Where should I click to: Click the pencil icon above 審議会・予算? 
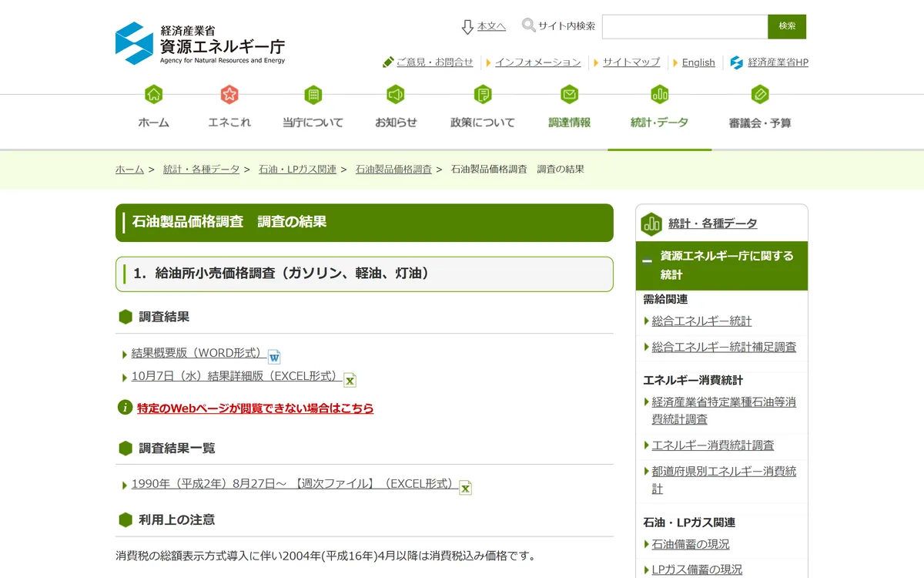point(760,95)
